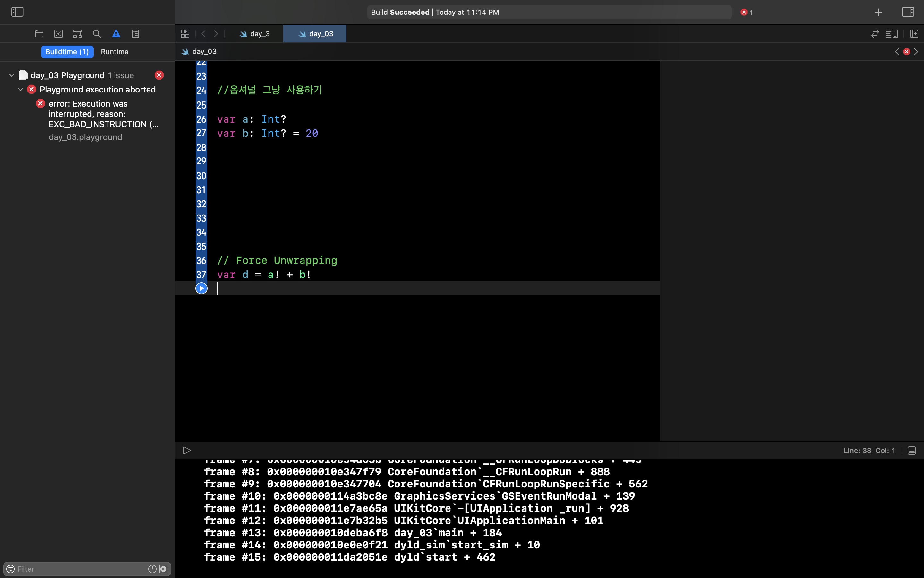Jump to the previous issue
Image resolution: width=924 pixels, height=578 pixels.
click(x=897, y=52)
